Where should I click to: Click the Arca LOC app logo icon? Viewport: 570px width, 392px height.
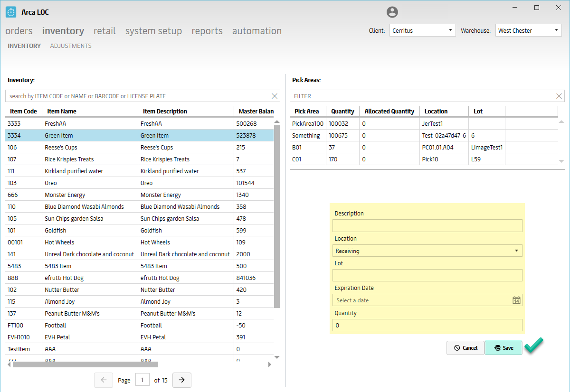[11, 12]
